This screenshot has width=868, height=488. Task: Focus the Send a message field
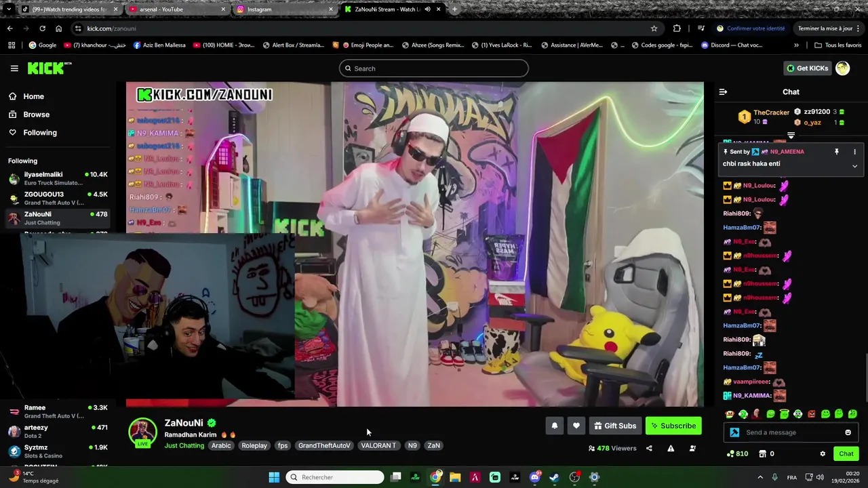(x=792, y=432)
